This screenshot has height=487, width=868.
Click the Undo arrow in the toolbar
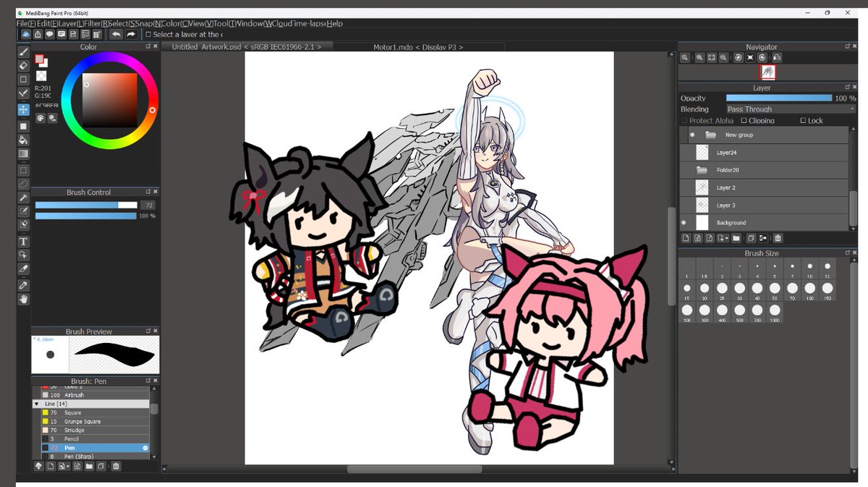click(x=116, y=34)
